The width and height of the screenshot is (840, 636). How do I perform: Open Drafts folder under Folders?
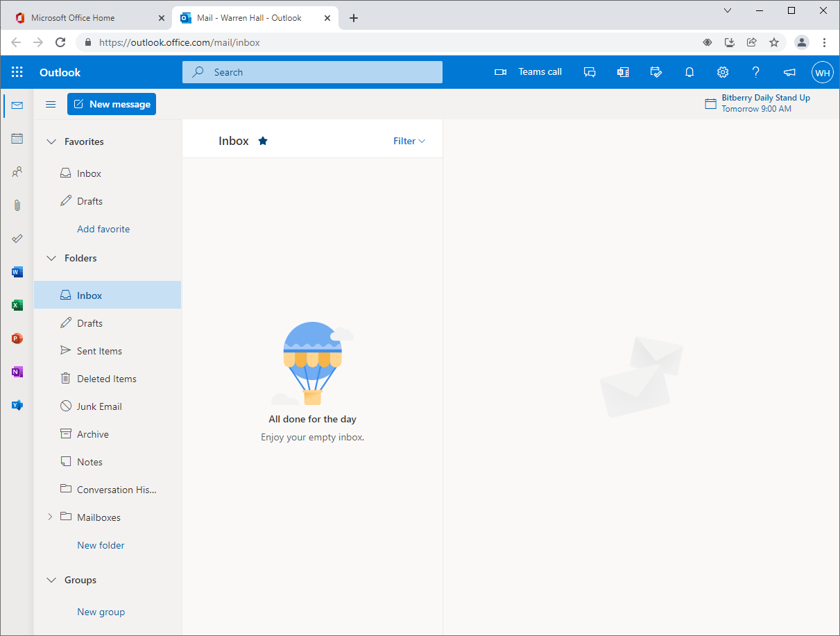pos(108,323)
